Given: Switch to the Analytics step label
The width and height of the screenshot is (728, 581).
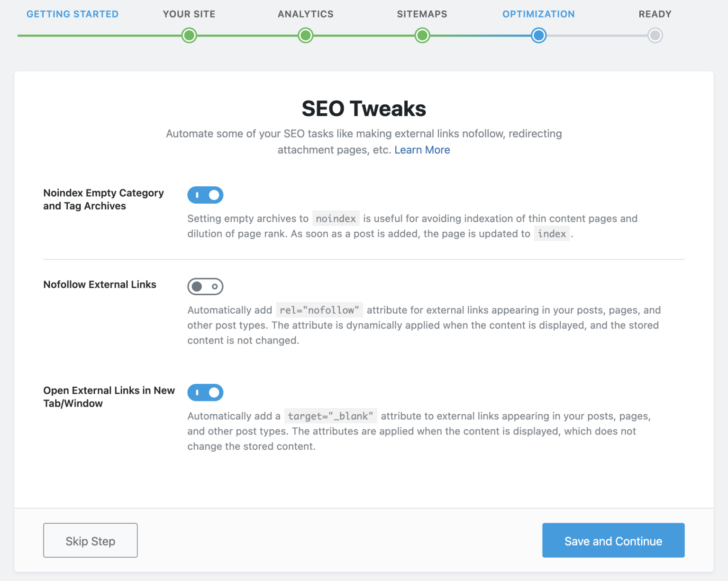Looking at the screenshot, I should pyautogui.click(x=306, y=14).
